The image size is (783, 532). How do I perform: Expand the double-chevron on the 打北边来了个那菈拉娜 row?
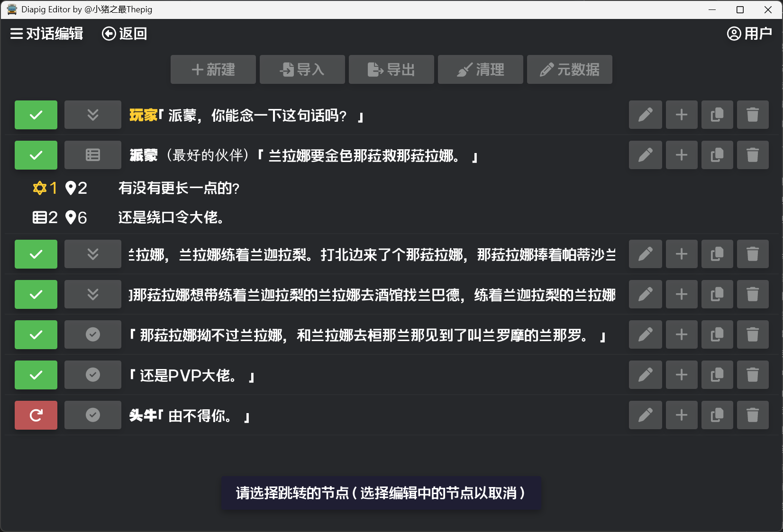pyautogui.click(x=93, y=254)
